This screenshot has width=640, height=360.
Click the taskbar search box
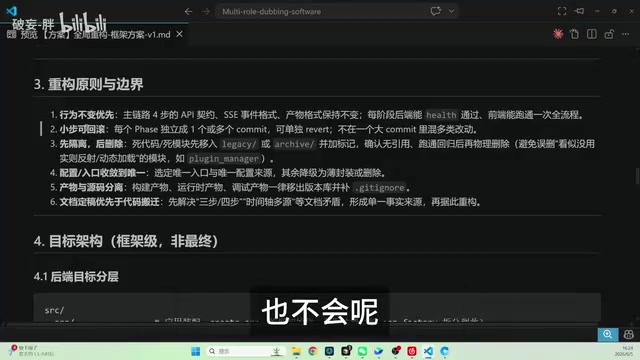[x=245, y=351]
